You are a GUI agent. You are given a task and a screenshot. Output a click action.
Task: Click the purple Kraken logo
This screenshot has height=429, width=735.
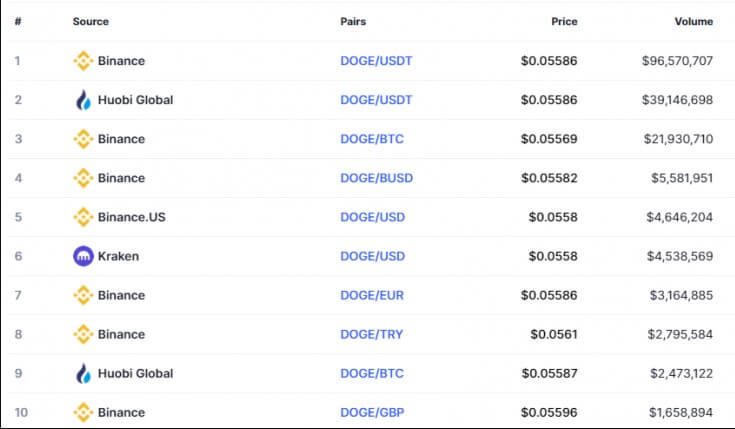(83, 256)
